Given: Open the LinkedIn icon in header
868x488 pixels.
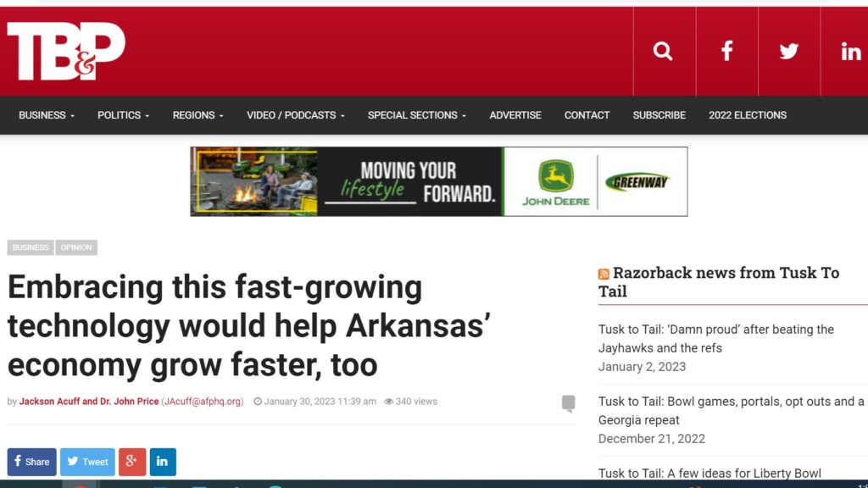Looking at the screenshot, I should click(851, 52).
